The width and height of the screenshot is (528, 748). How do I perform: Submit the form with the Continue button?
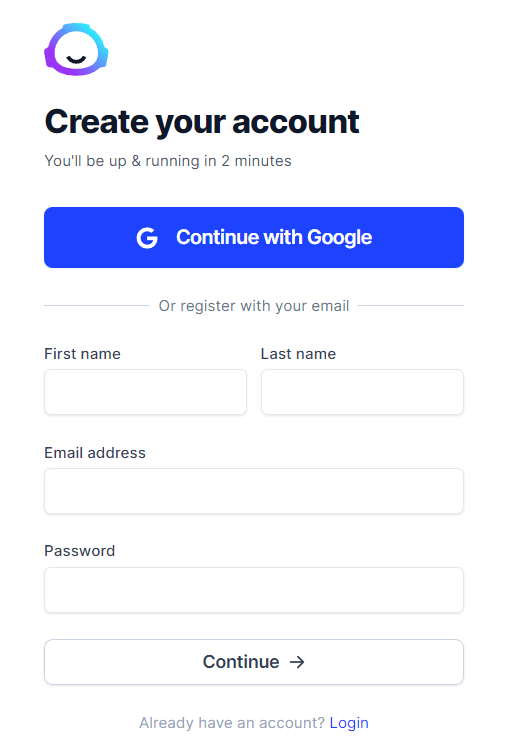(x=254, y=662)
